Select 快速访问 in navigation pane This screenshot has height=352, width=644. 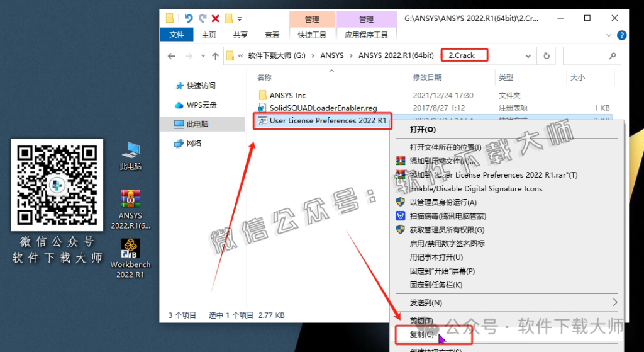(201, 86)
